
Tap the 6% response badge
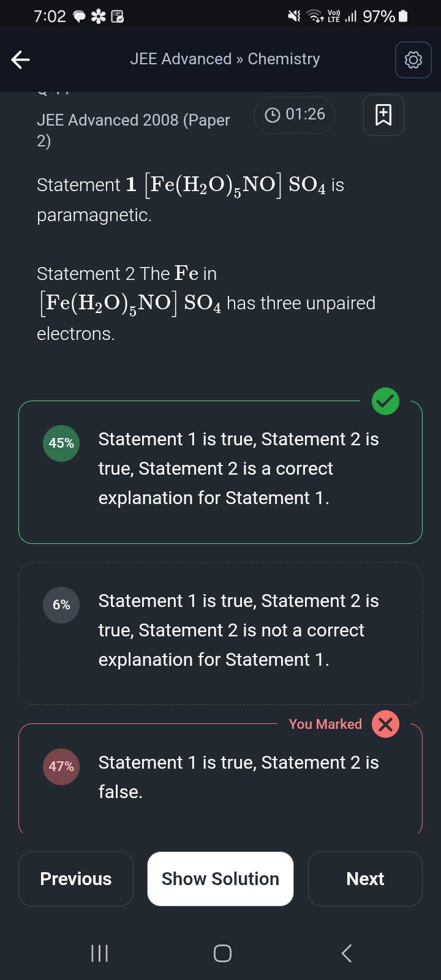click(x=61, y=605)
